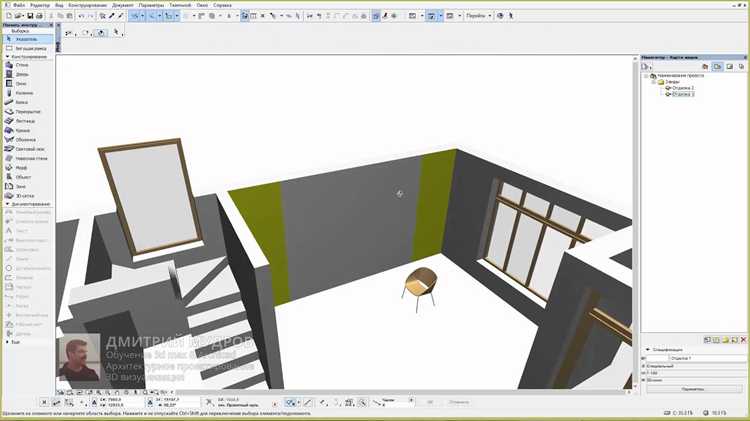The image size is (750, 421).
Task: Click the syringe inject parameters icon
Action: tap(121, 16)
